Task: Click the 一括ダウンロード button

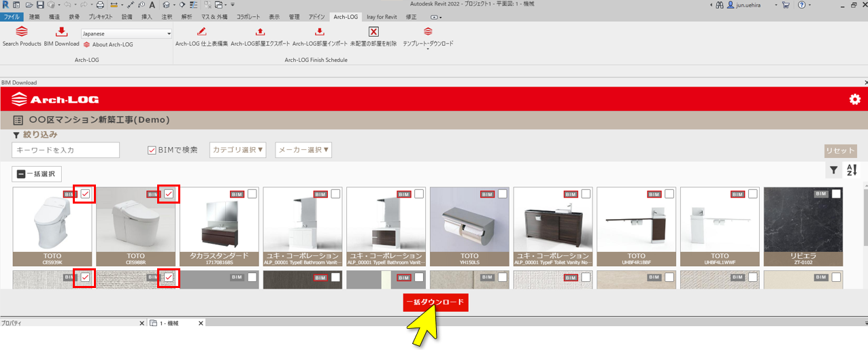Action: click(435, 302)
